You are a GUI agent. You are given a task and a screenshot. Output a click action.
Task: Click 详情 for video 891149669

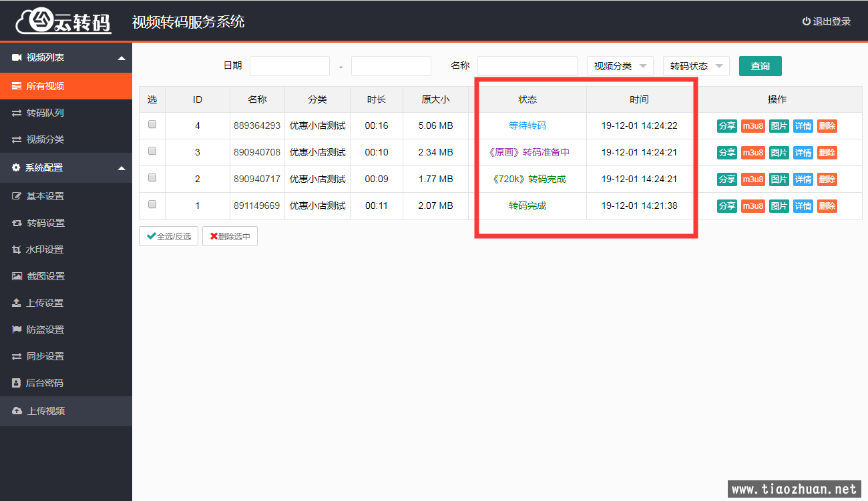[x=803, y=205]
